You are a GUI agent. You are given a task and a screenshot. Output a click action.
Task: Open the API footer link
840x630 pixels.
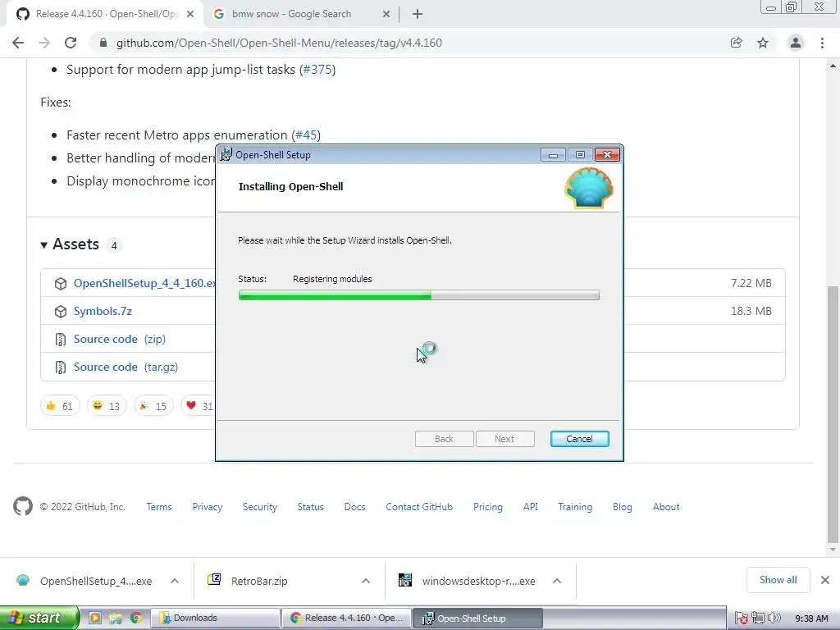[531, 507]
